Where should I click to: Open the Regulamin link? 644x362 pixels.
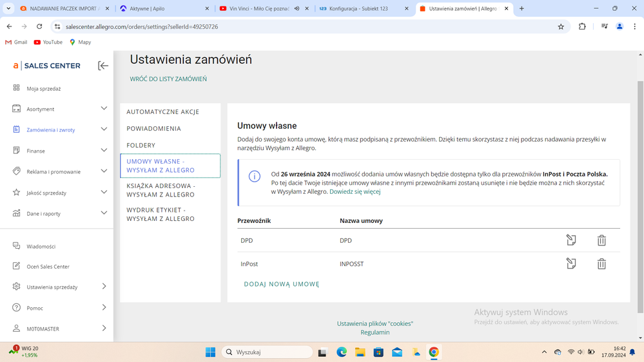click(375, 332)
